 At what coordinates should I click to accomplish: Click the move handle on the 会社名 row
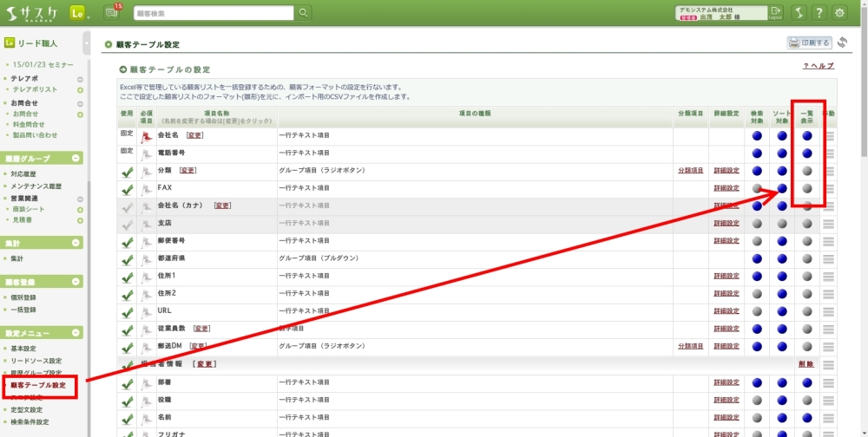tap(828, 136)
